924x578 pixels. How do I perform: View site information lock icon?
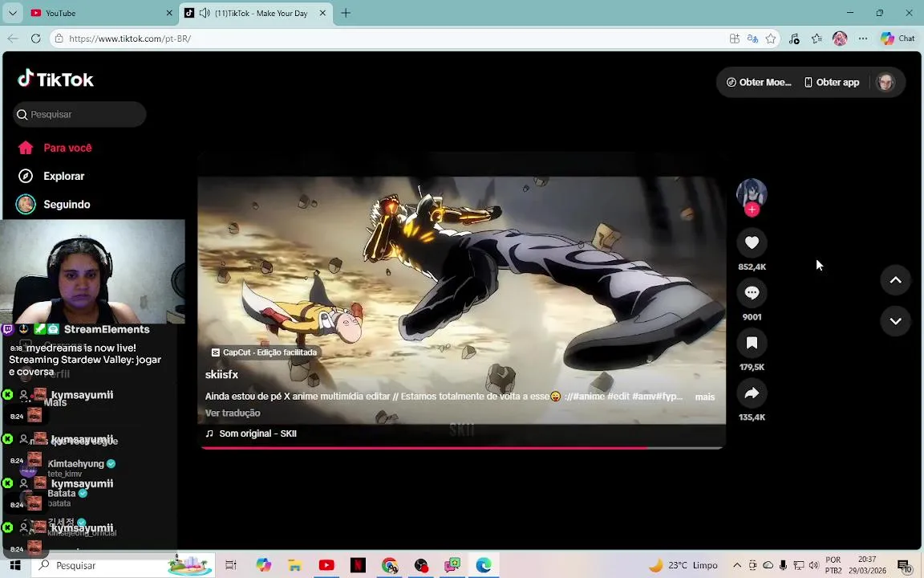pyautogui.click(x=58, y=39)
